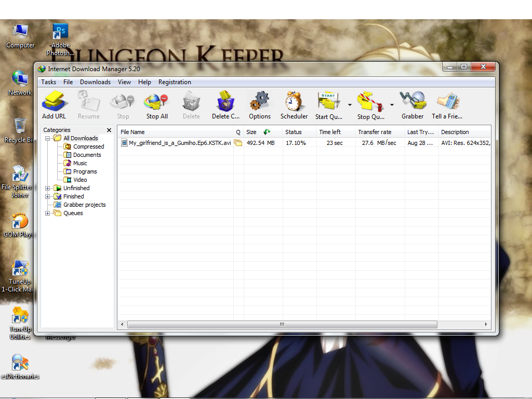
Task: Open Start Queue dropdown arrow
Action: click(350, 105)
